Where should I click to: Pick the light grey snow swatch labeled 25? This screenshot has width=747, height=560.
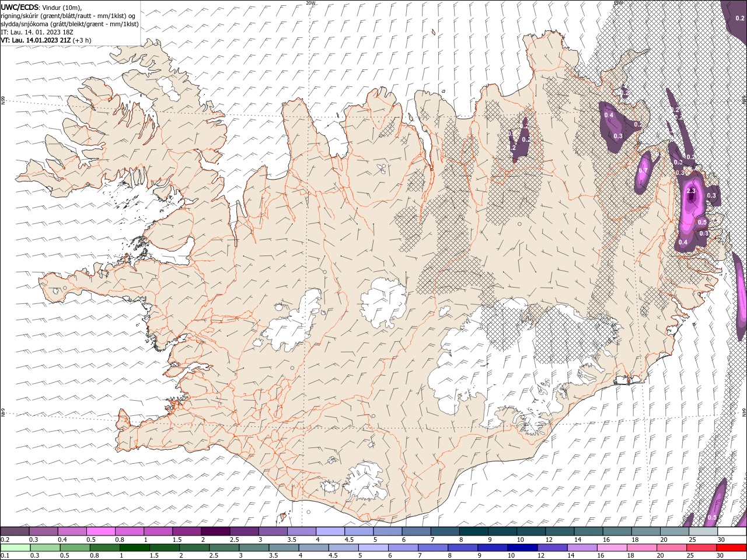click(703, 531)
